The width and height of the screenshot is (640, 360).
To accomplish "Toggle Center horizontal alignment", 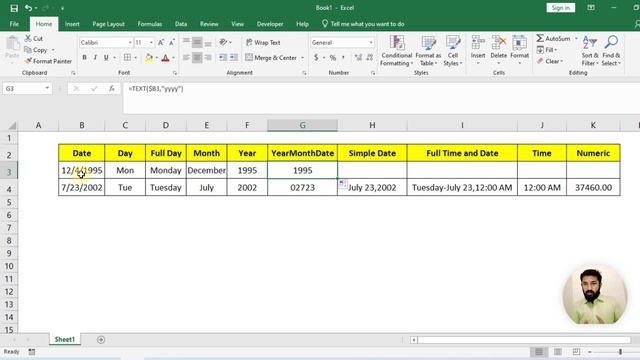I will point(197,58).
